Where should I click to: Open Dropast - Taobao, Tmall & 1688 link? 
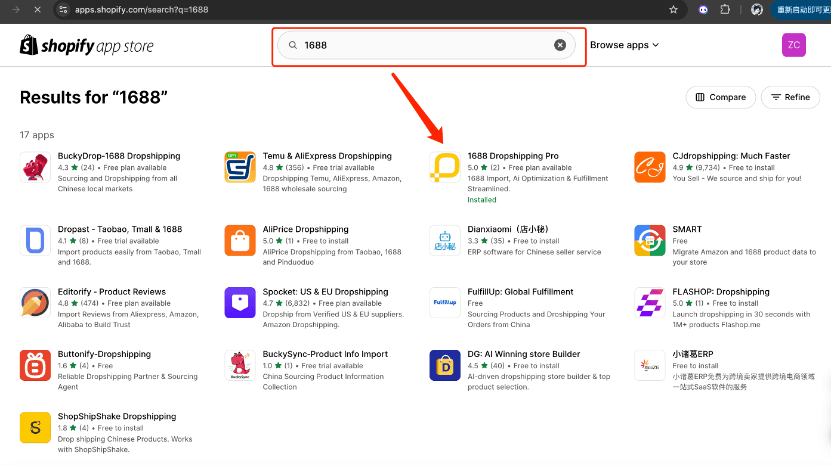pos(120,229)
